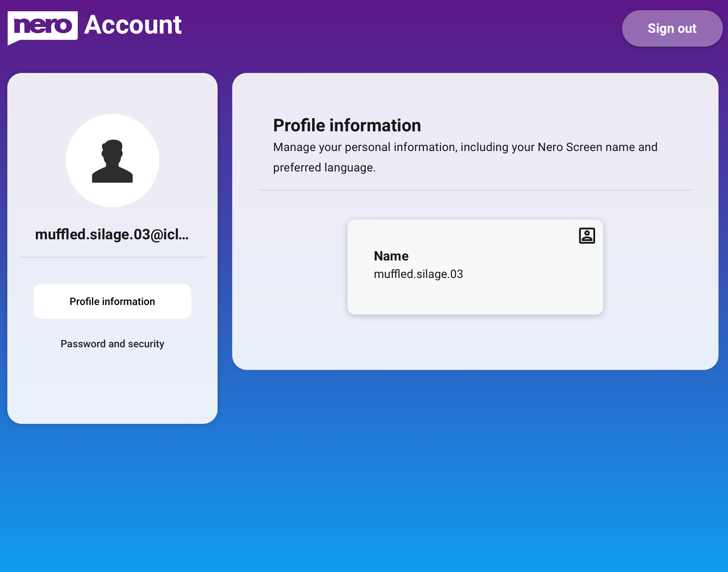Click the edit name icon on the Name card
This screenshot has height=572, width=728.
pos(587,236)
